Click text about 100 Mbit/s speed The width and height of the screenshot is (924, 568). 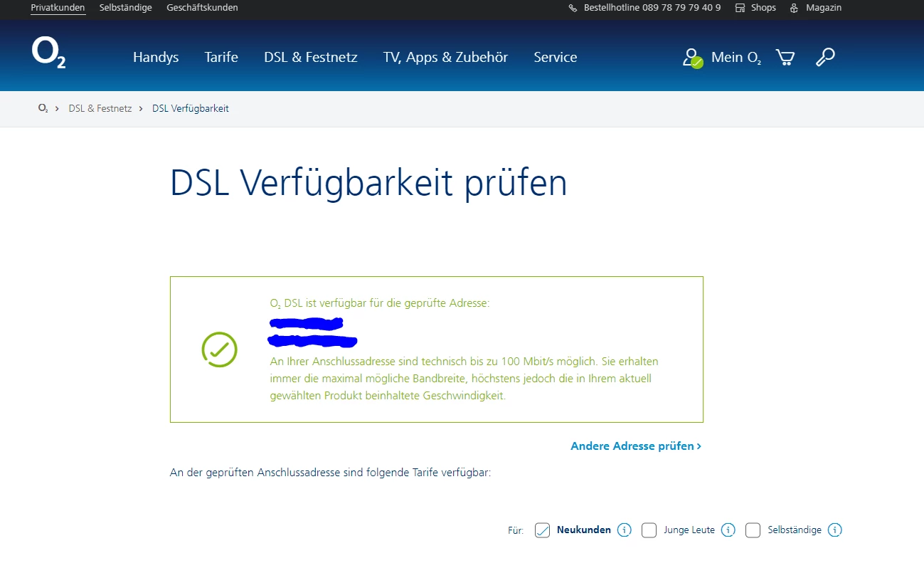point(464,379)
